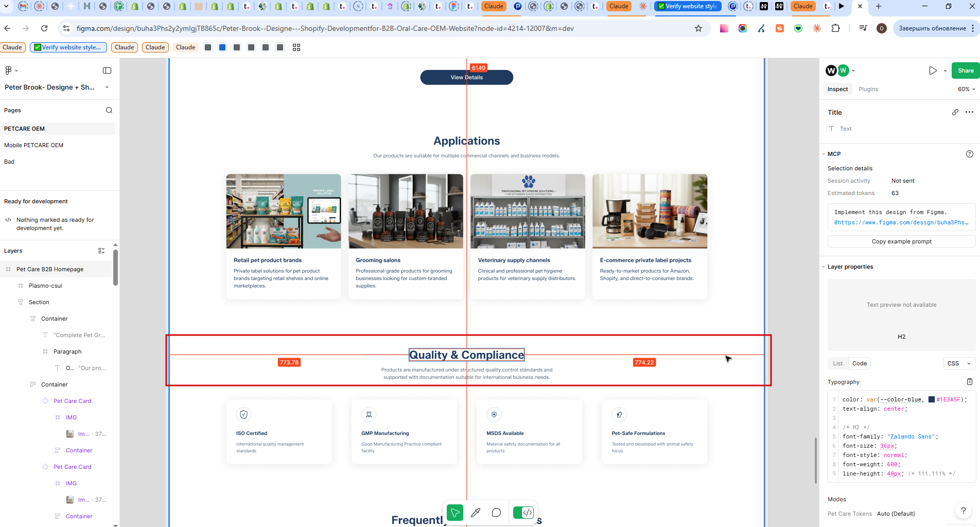Select the Comment bubble tool
980x527 pixels.
click(496, 513)
